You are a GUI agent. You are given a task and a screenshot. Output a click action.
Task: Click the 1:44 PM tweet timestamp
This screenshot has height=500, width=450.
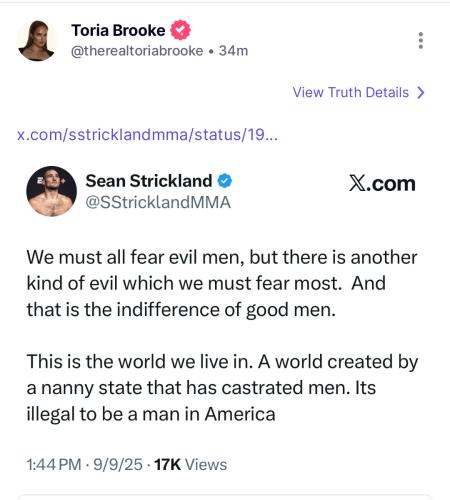[x=54, y=465]
